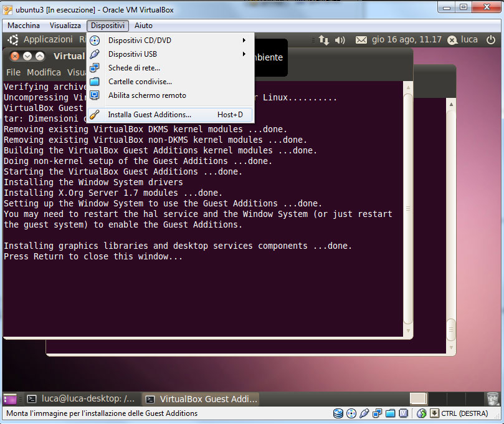
Task: Maximize the VirtualBox host window
Action: 463,7
